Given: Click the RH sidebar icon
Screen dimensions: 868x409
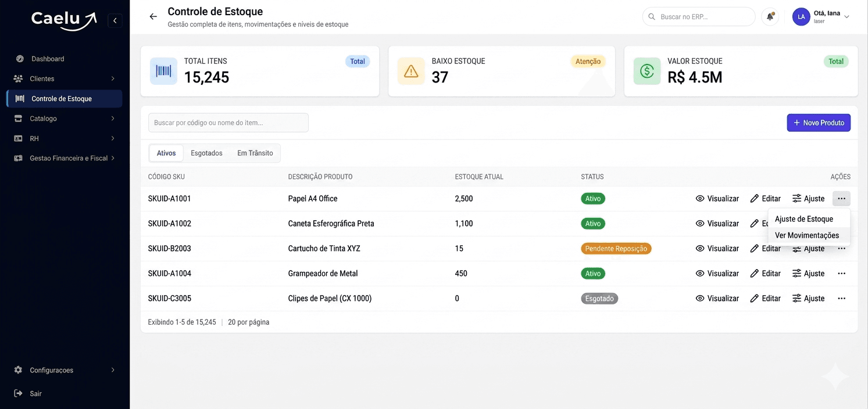Looking at the screenshot, I should pyautogui.click(x=18, y=138).
